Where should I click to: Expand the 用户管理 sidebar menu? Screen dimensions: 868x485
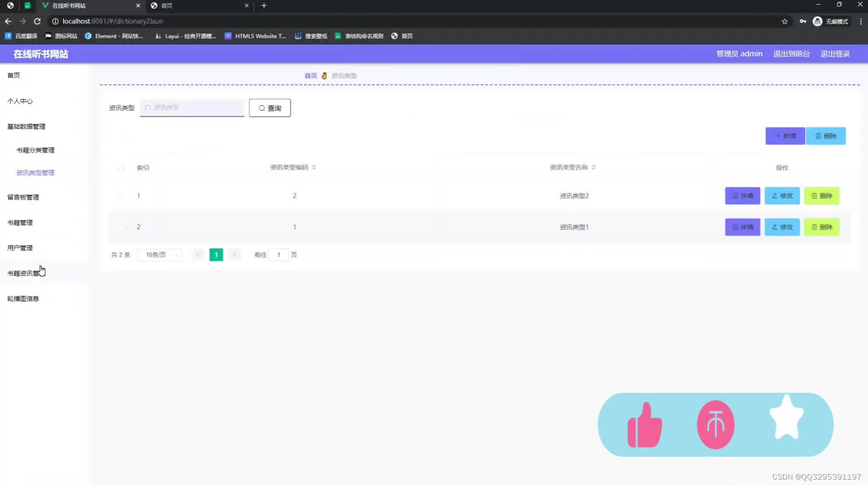point(44,248)
